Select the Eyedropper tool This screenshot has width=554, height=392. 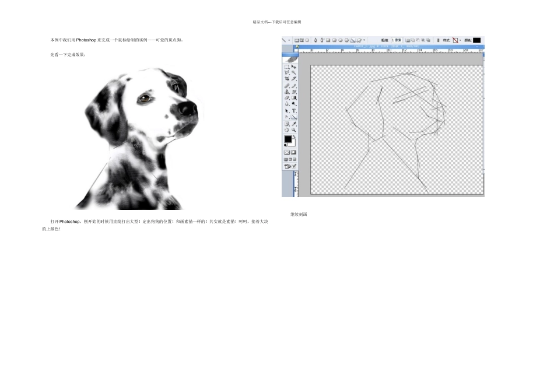pos(294,123)
